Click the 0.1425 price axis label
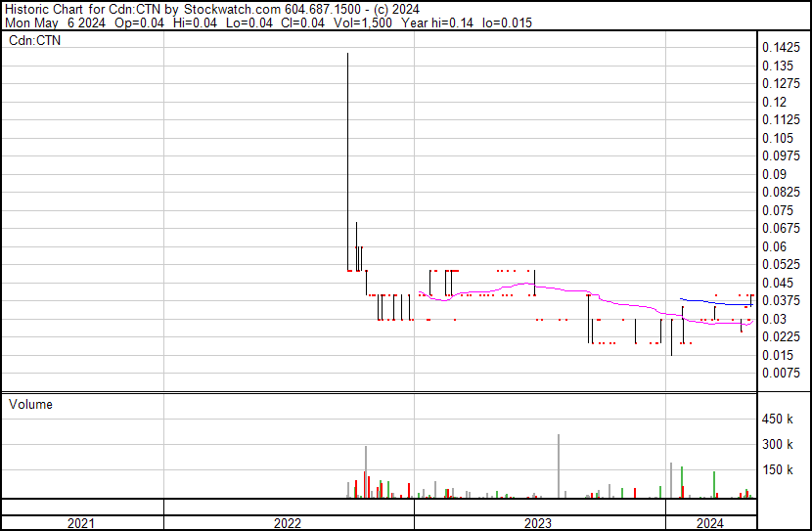Viewport: 812px width, 531px height. click(781, 48)
